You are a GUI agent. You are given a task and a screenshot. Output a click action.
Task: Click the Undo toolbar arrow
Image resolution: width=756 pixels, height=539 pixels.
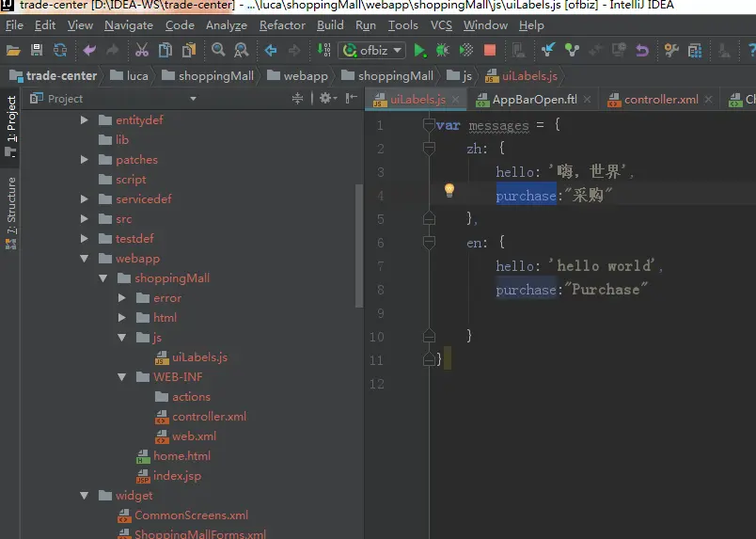click(89, 50)
